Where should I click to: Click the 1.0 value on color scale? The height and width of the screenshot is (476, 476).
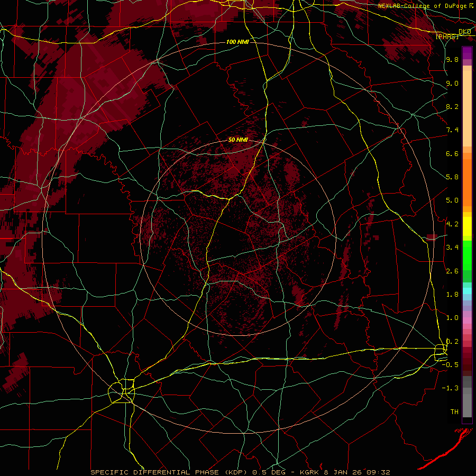pyautogui.click(x=452, y=318)
